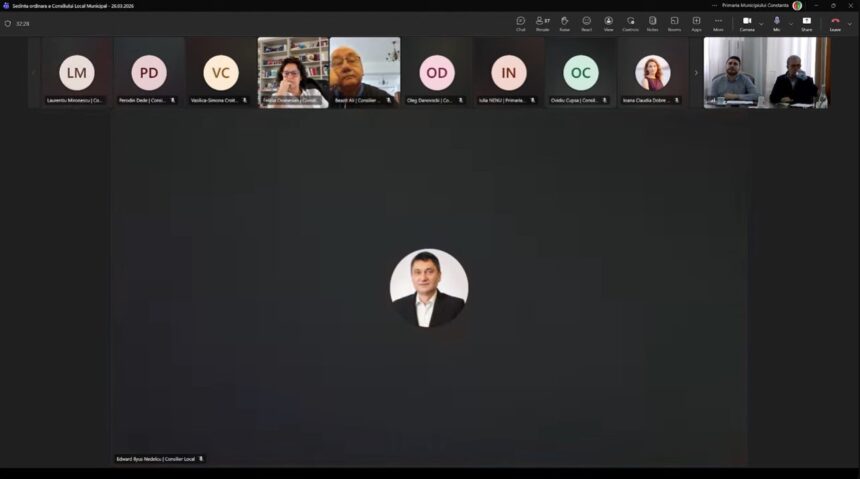Open breakout Rooms

[674, 23]
